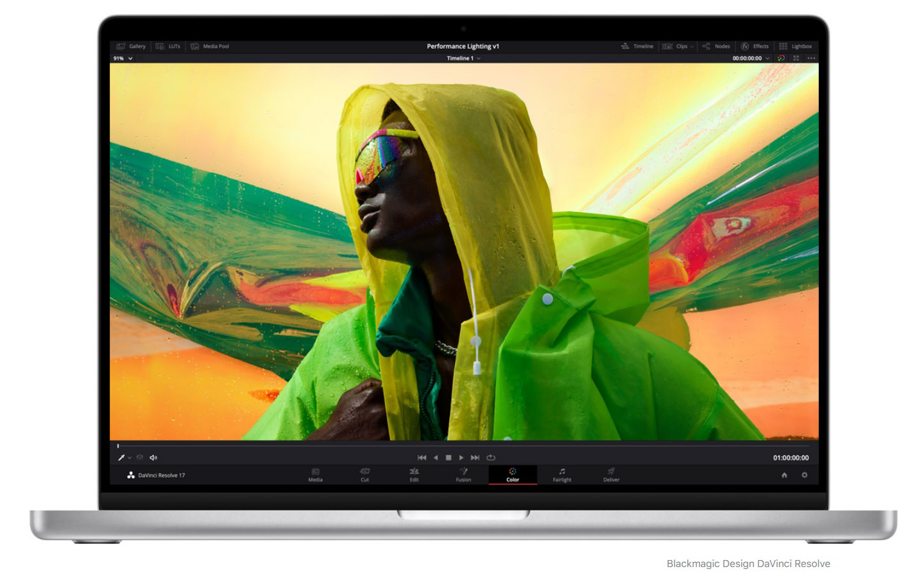Show the Nodes panel
This screenshot has height=578, width=924.
pyautogui.click(x=716, y=46)
